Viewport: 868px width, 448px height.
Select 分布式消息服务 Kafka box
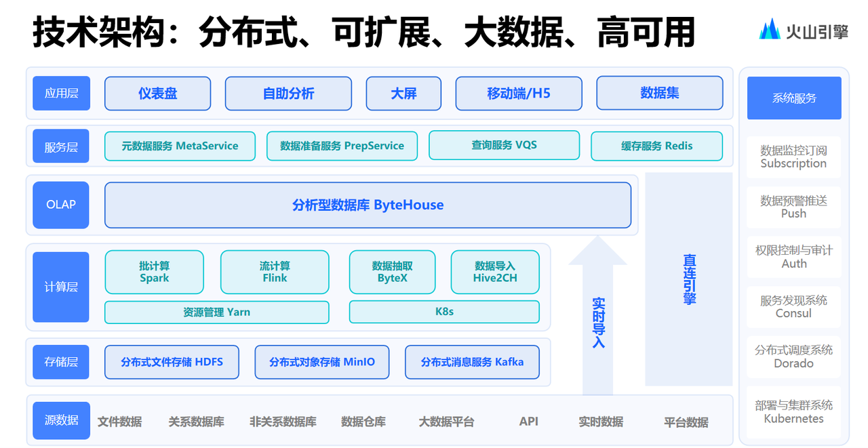(x=472, y=362)
